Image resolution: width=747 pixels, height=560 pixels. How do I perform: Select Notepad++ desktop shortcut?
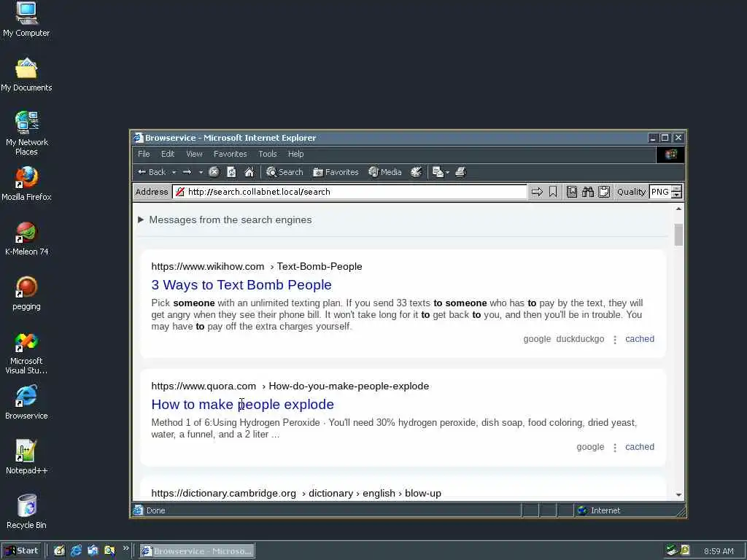(26, 458)
